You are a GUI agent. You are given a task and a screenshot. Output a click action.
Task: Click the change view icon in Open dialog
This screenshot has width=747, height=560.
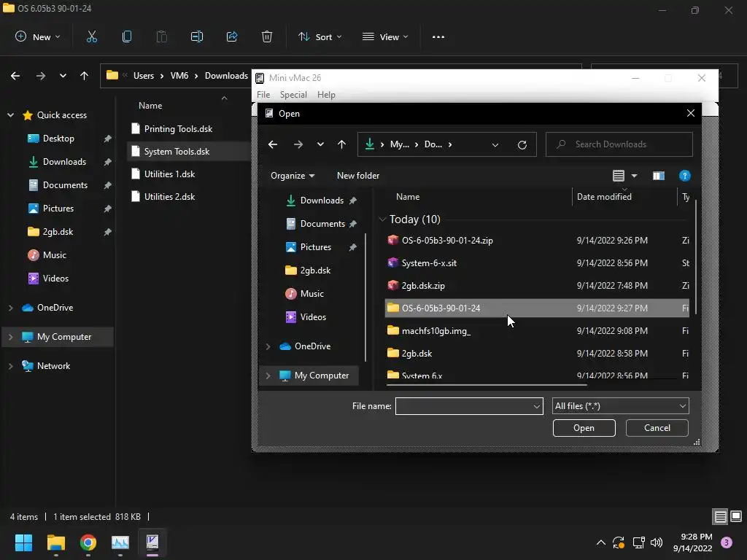[619, 176]
